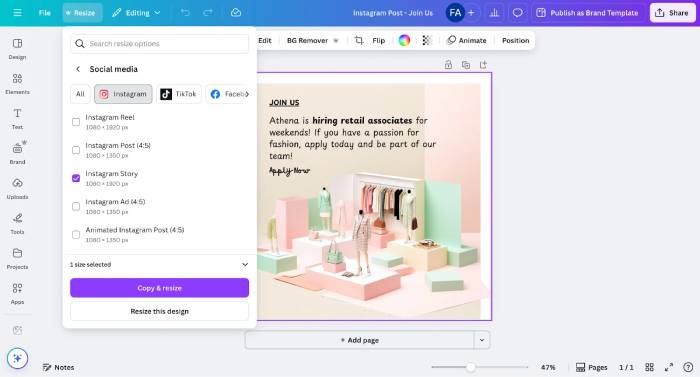Click the 47% zoom value
The width and height of the screenshot is (700, 377).
[x=548, y=367]
